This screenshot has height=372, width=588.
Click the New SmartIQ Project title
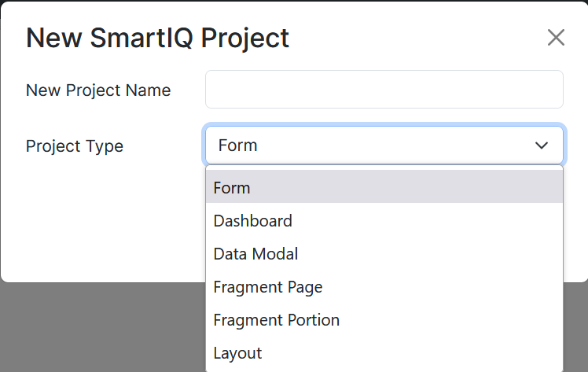tap(157, 38)
